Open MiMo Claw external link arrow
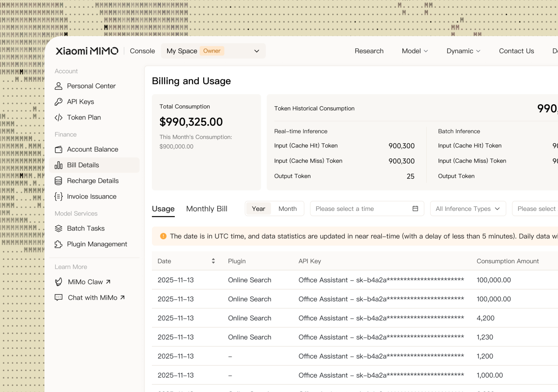This screenshot has width=558, height=392. [x=108, y=282]
